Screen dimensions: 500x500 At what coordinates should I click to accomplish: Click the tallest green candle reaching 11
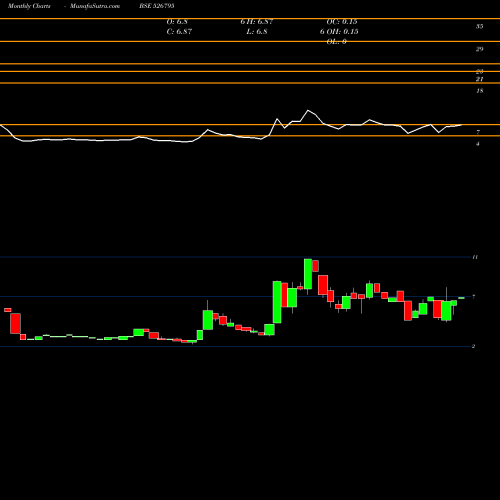click(308, 274)
